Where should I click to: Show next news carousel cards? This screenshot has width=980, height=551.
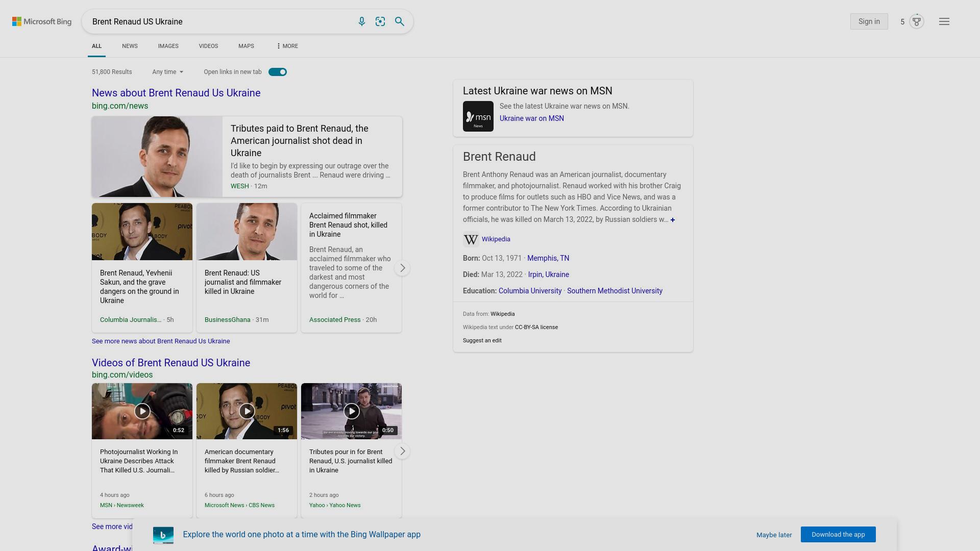point(402,268)
